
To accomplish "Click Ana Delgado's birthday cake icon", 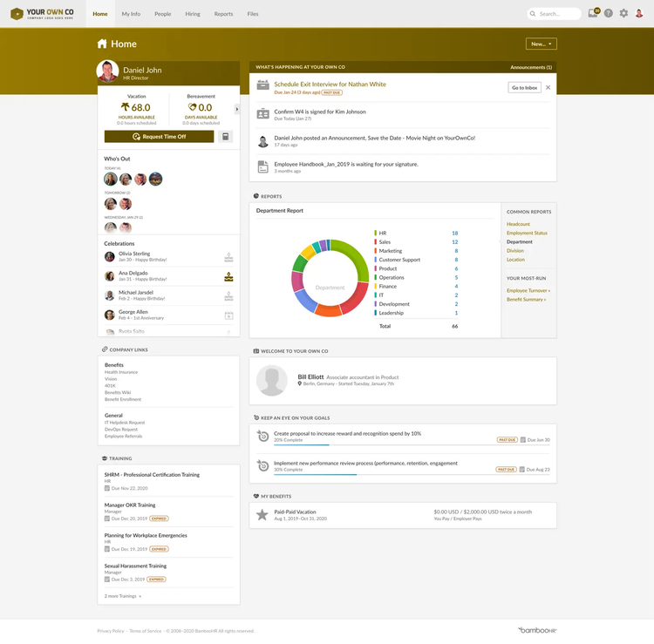I will [x=228, y=277].
